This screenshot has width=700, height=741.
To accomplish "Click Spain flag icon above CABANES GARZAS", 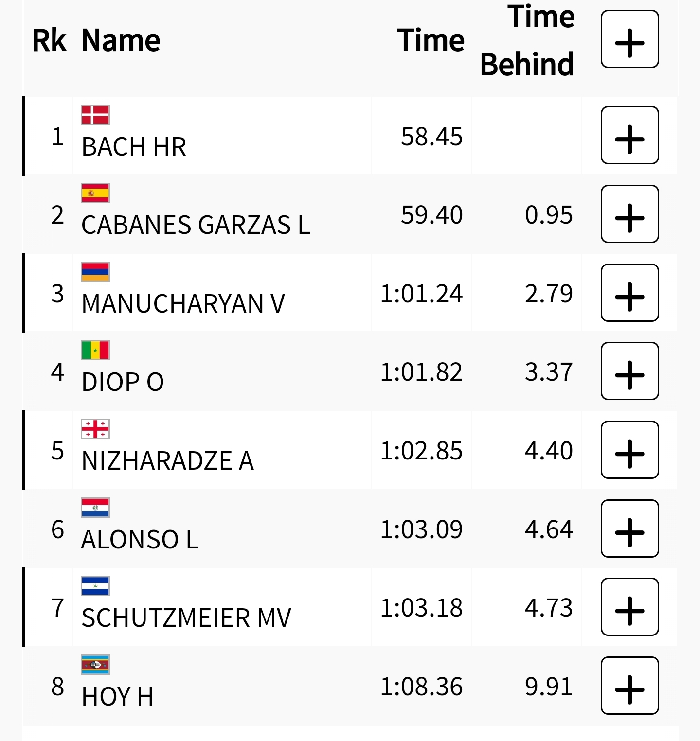I will click(95, 193).
